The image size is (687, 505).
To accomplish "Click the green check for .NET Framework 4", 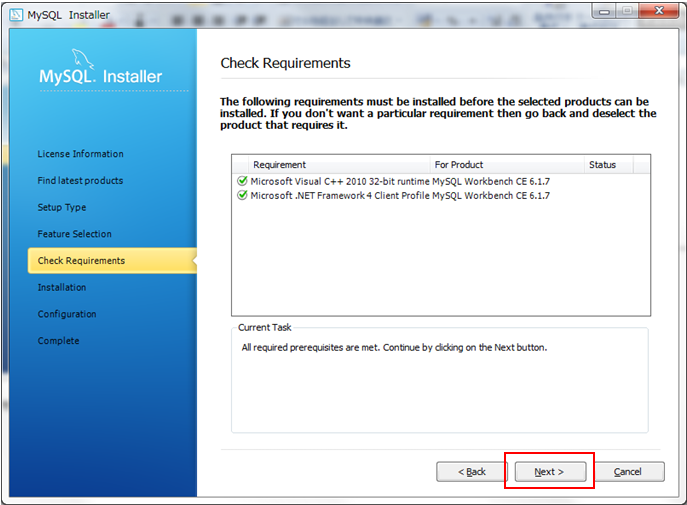I will pos(242,195).
